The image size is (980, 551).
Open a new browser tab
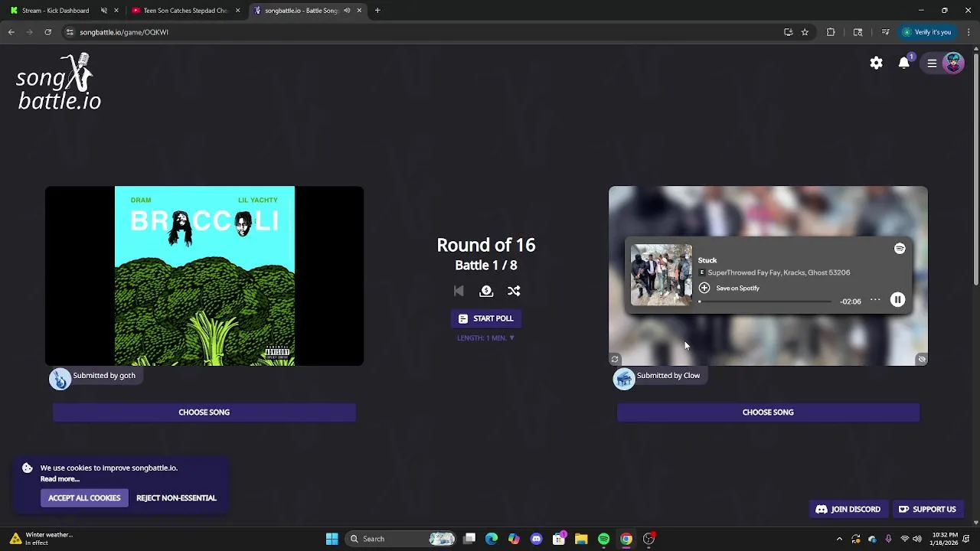click(377, 11)
